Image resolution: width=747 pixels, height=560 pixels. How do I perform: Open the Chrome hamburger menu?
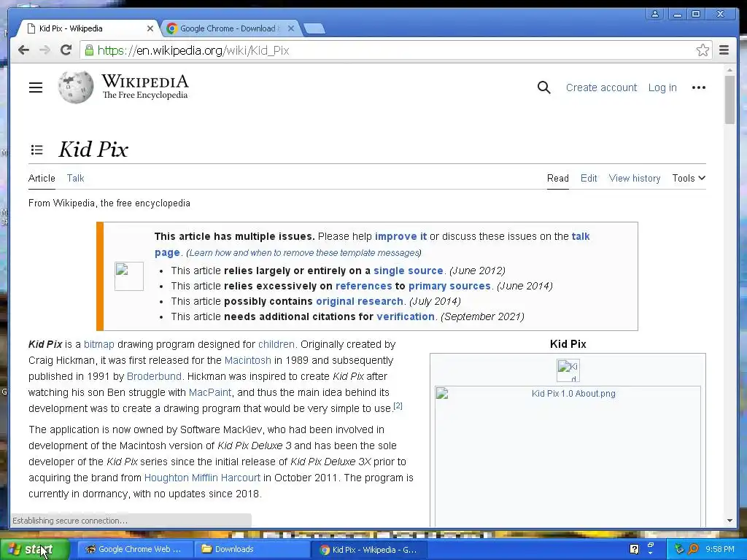point(724,50)
